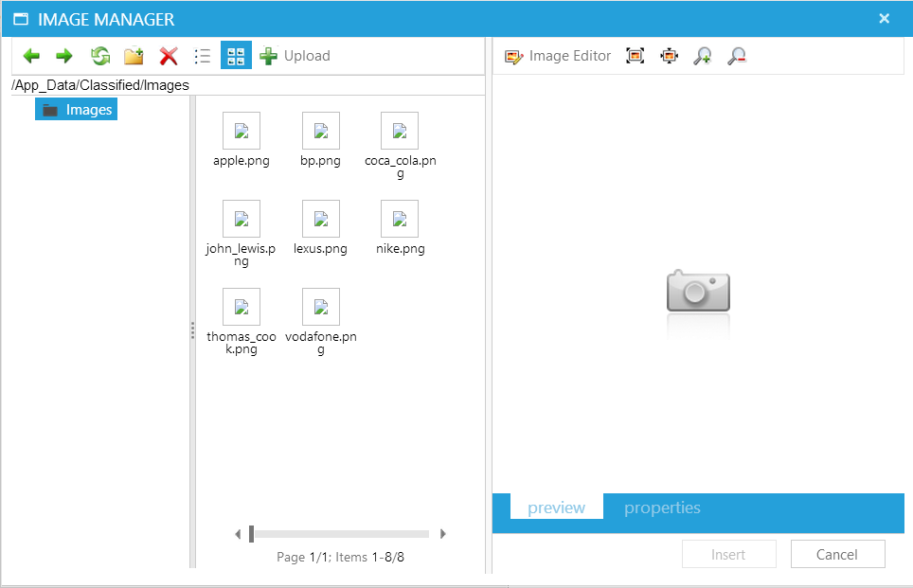The image size is (913, 588).
Task: Create a new folder
Action: [134, 56]
